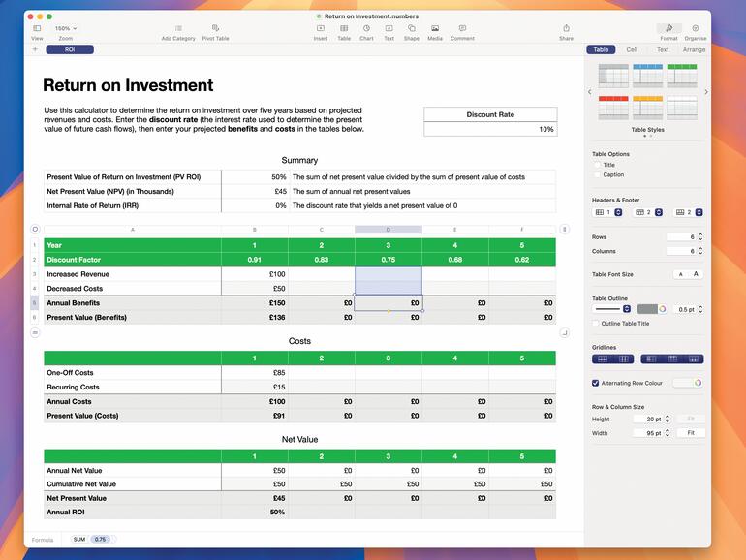
Task: Click the 0.75 cell reference token
Action: tap(100, 539)
